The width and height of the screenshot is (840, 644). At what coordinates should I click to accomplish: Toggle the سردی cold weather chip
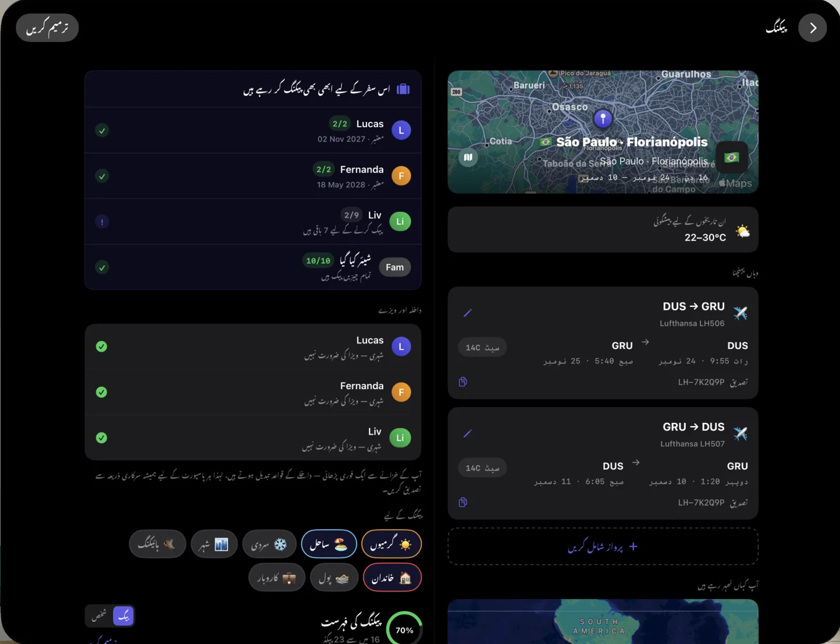click(269, 544)
